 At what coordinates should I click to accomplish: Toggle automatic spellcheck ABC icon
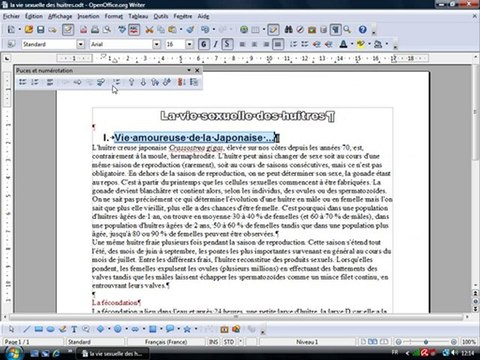coord(134,30)
